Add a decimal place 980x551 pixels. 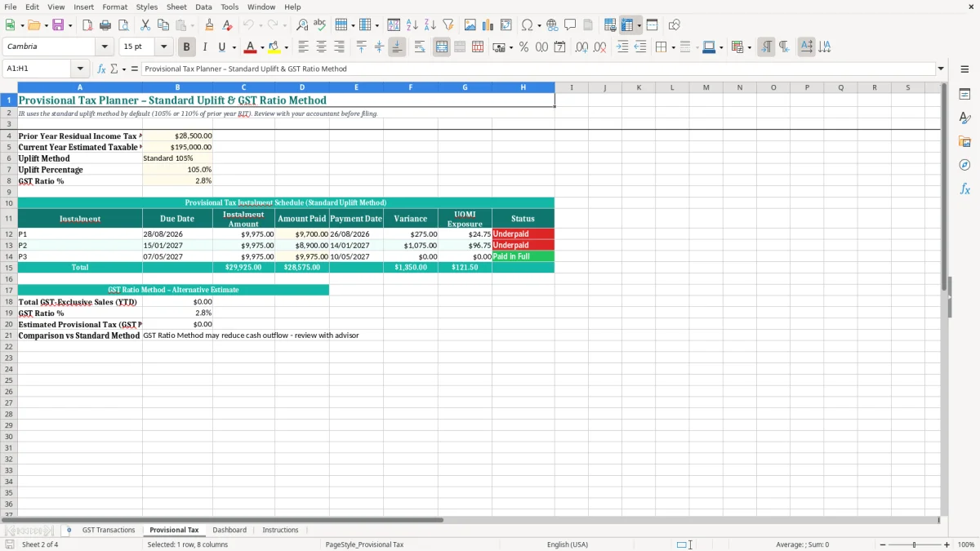pos(581,47)
